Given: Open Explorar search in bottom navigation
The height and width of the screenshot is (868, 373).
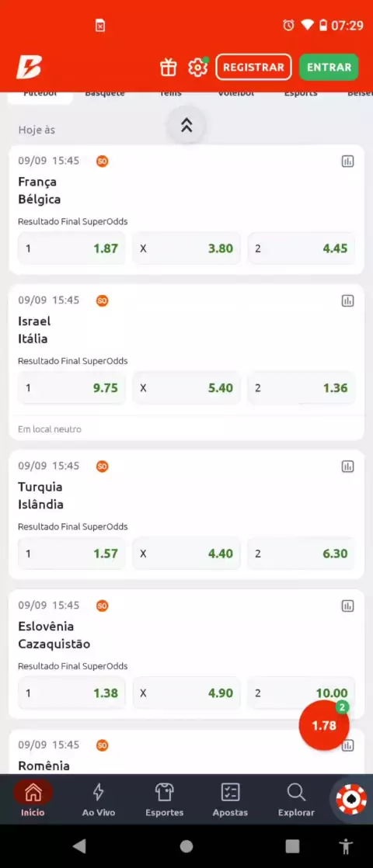Looking at the screenshot, I should pos(296,800).
